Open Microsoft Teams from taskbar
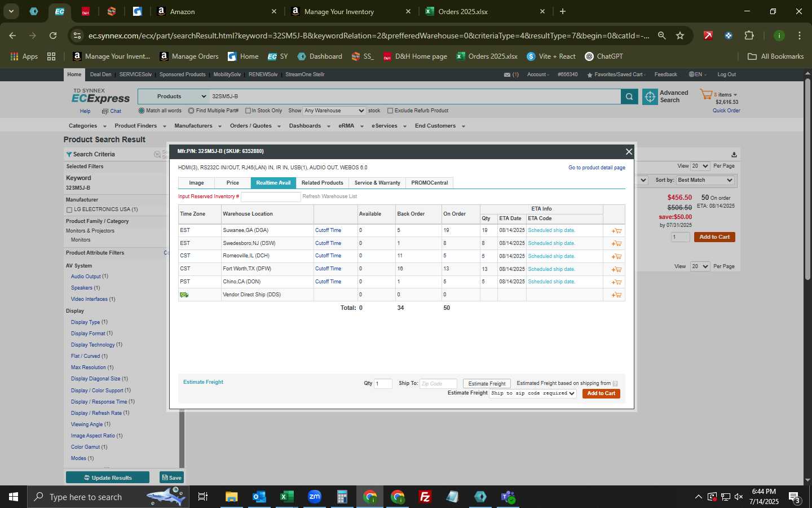 (x=508, y=497)
